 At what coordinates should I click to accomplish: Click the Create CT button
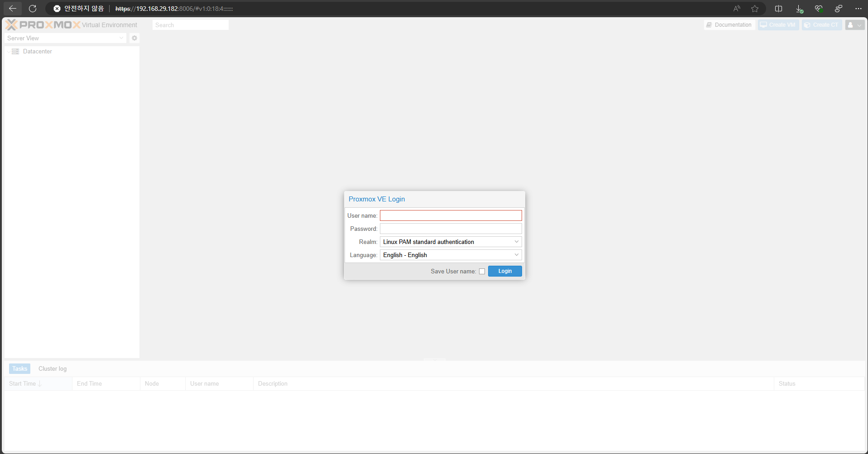point(822,25)
